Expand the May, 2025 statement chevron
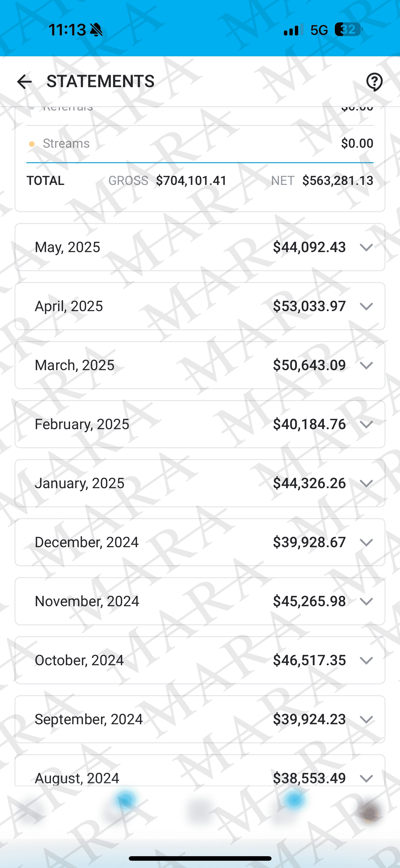 tap(366, 247)
